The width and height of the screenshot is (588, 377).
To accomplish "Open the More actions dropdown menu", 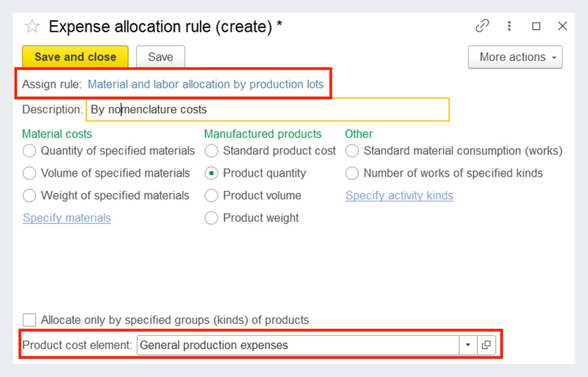I will pyautogui.click(x=515, y=57).
